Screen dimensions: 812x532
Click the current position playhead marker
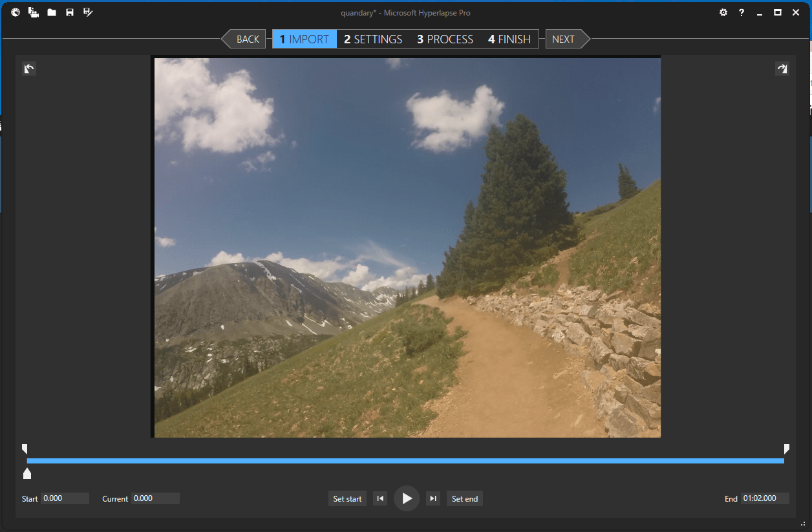[27, 474]
